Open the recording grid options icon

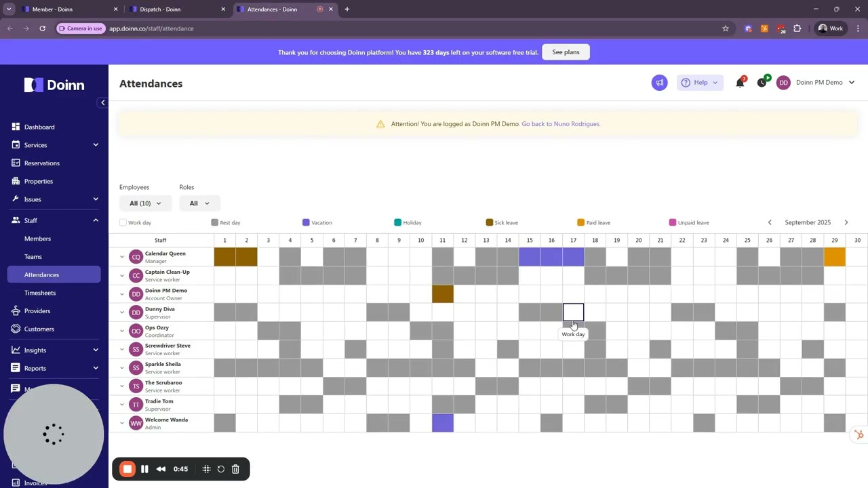(206, 469)
